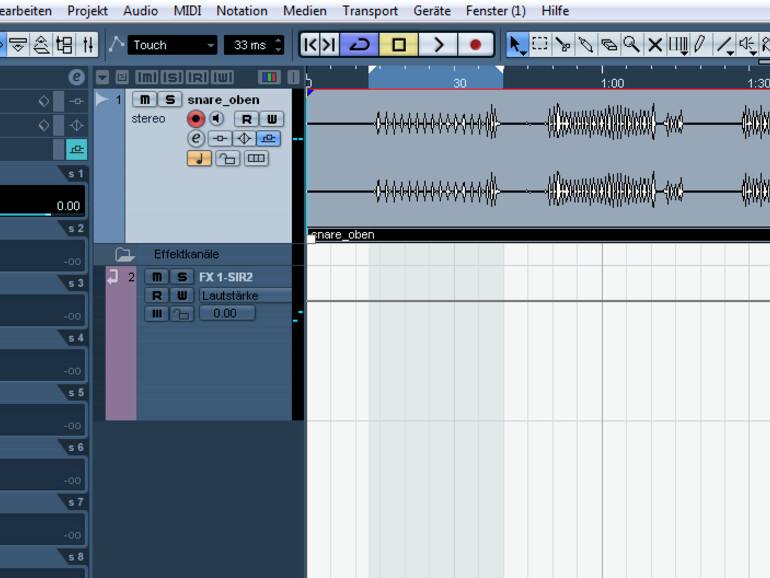This screenshot has width=770, height=578.
Task: Select the snare_oben track name
Action: point(223,100)
